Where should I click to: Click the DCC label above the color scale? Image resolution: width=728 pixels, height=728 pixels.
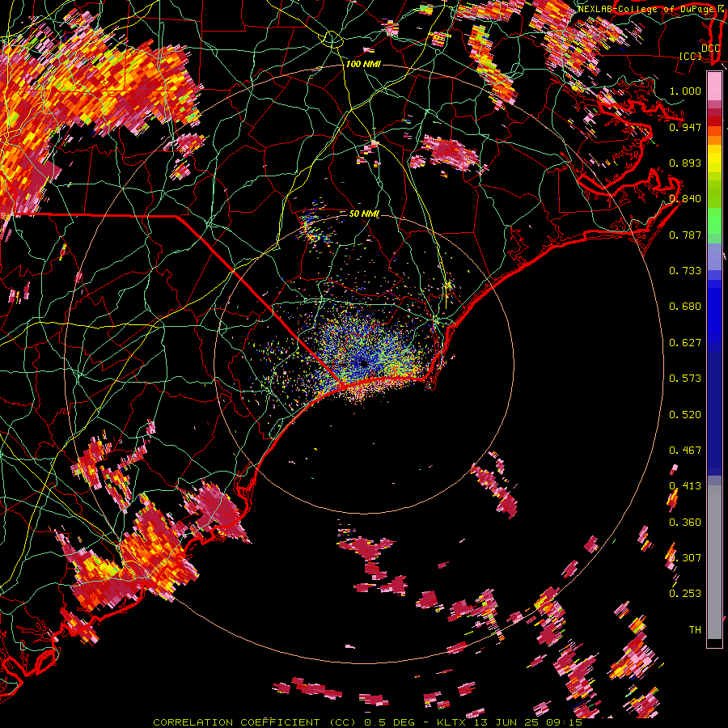[x=710, y=49]
